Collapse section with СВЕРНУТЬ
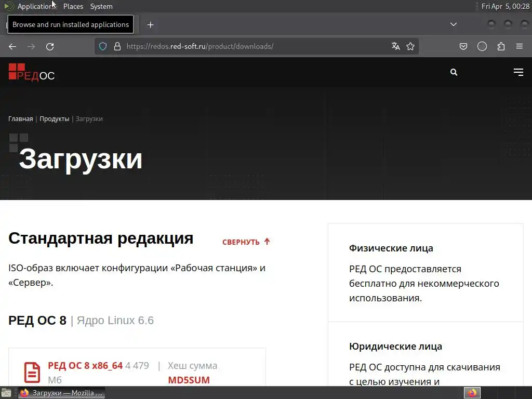The width and height of the screenshot is (532, 399). click(x=246, y=242)
